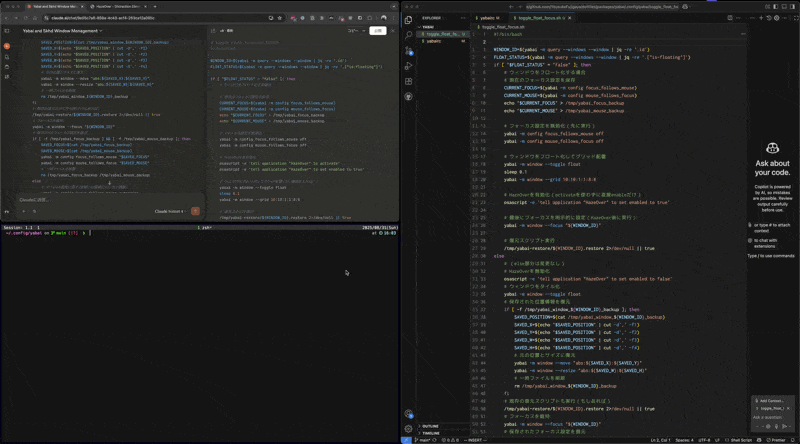Viewport: 800px width, 444px height.
Task: Click the settings gear in the Copilot chat header
Action: 777,18
